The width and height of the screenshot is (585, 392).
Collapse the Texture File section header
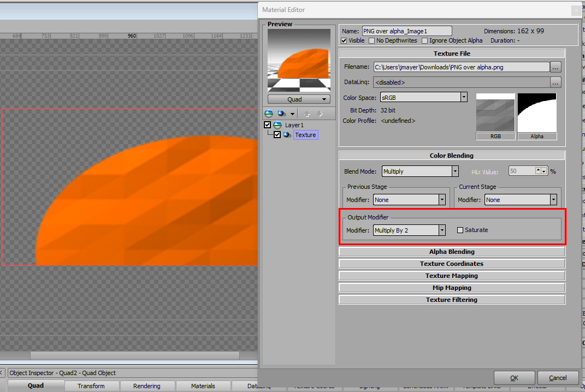click(452, 54)
